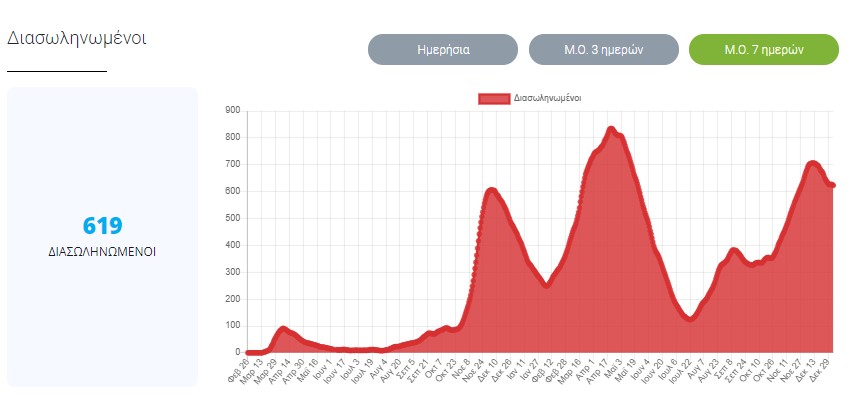This screenshot has height=413, width=859.
Task: Click the red legend swatch for Διασωληνωμένοι
Action: click(x=494, y=98)
